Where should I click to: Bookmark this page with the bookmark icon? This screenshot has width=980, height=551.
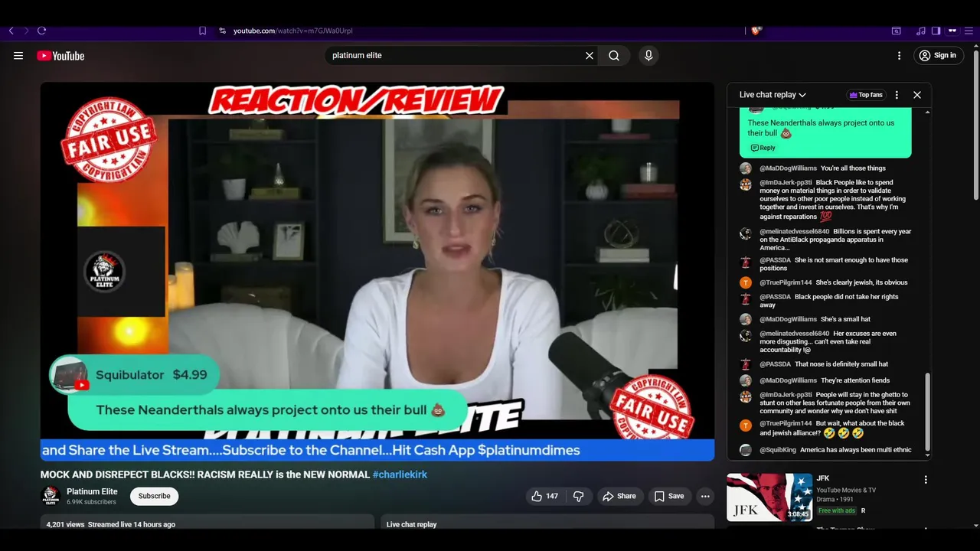coord(202,31)
